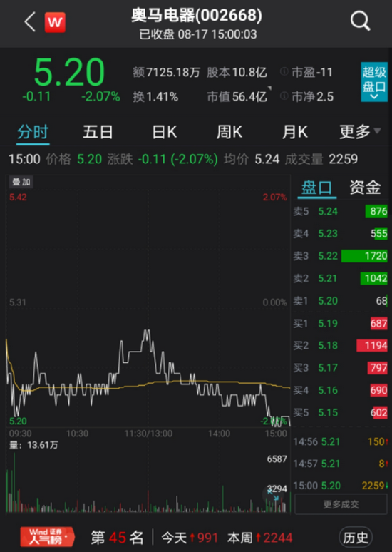Select the 买5 5.15 order row

(x=340, y=413)
